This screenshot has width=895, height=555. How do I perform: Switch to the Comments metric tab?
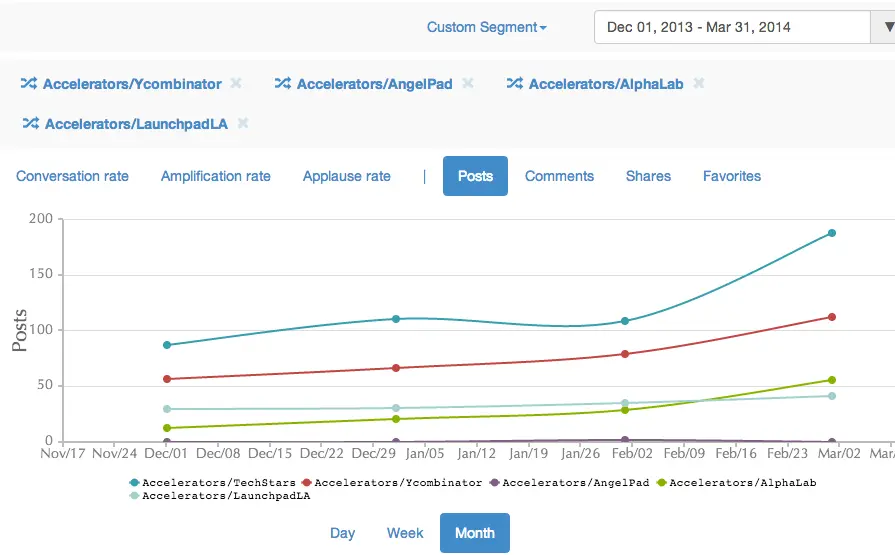pyautogui.click(x=559, y=176)
